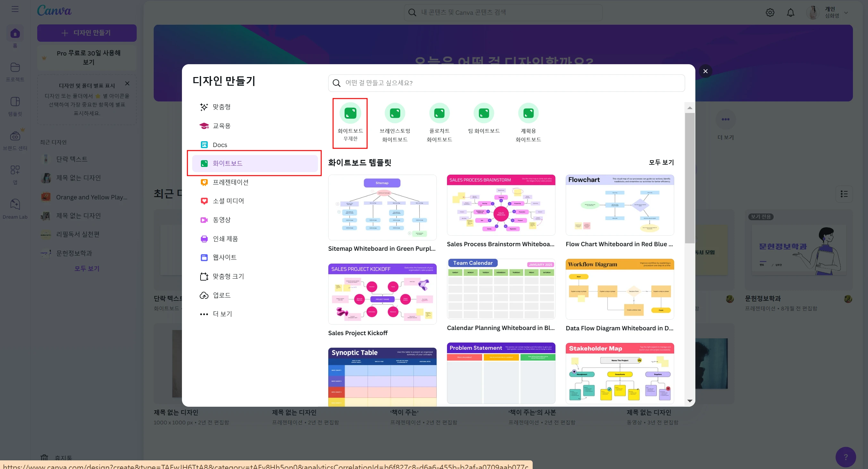Open the help question mark button

click(846, 457)
